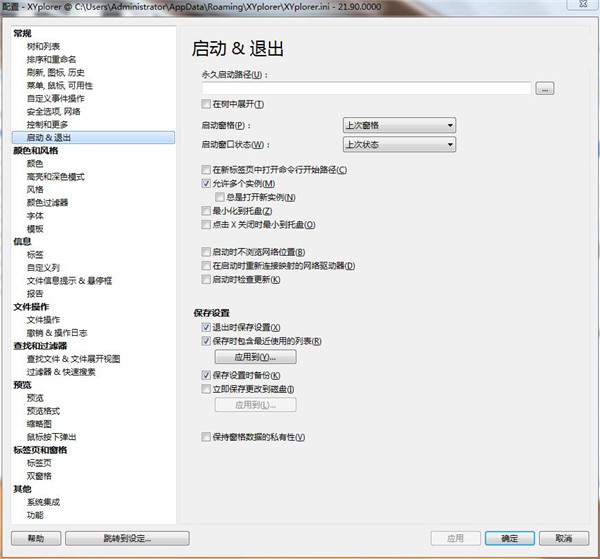Screen dimensions: 600x559
Task: Uncheck the 退出时保存设置 checkbox
Action: 206,328
